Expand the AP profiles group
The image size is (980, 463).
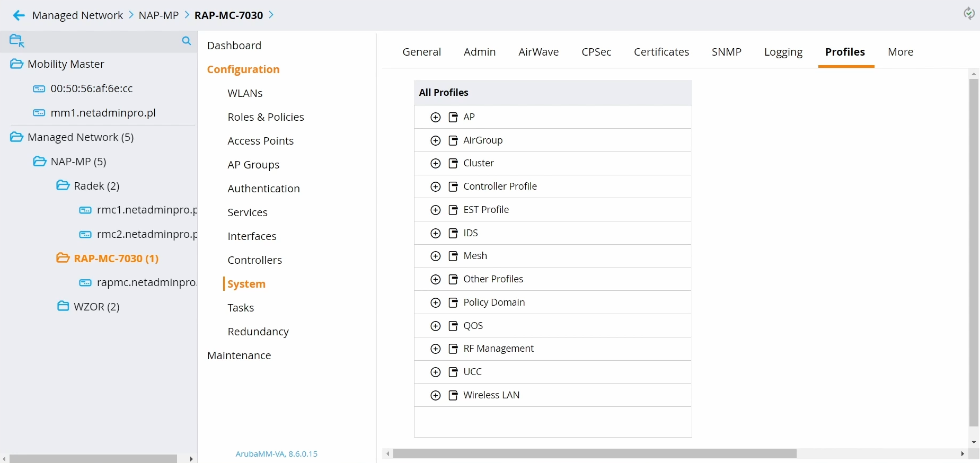[x=436, y=118]
